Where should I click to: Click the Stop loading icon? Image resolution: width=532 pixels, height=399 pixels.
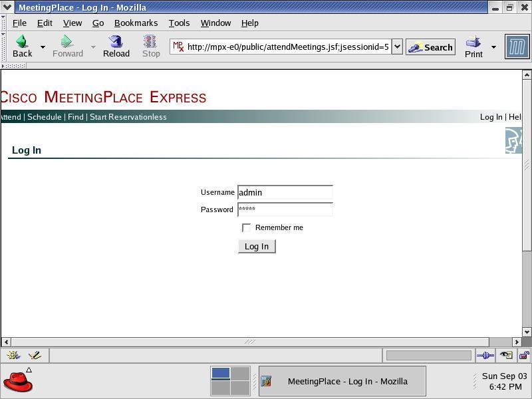click(150, 41)
